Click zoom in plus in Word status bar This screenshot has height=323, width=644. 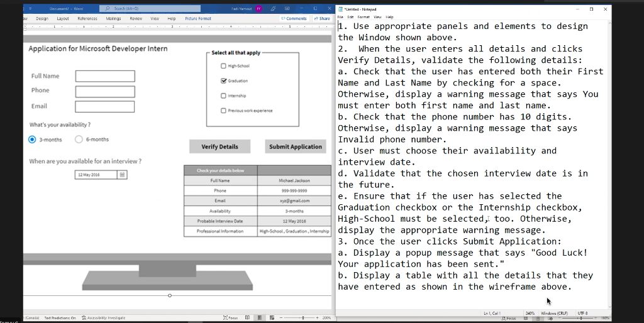click(x=317, y=318)
